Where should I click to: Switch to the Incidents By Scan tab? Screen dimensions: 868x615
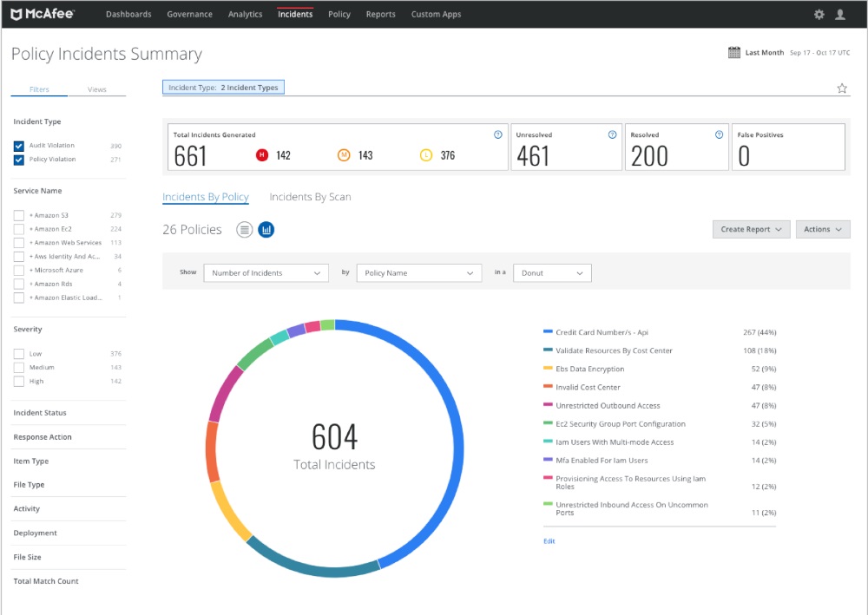[310, 197]
